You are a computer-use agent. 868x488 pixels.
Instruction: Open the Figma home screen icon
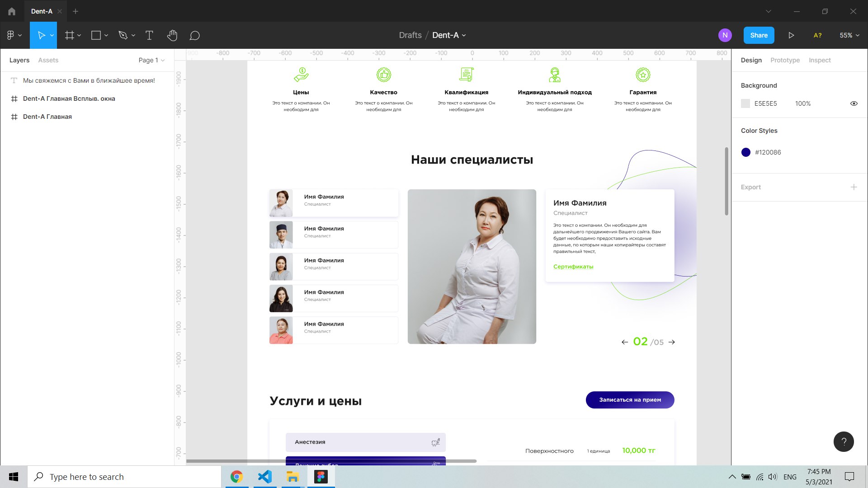pos(12,11)
